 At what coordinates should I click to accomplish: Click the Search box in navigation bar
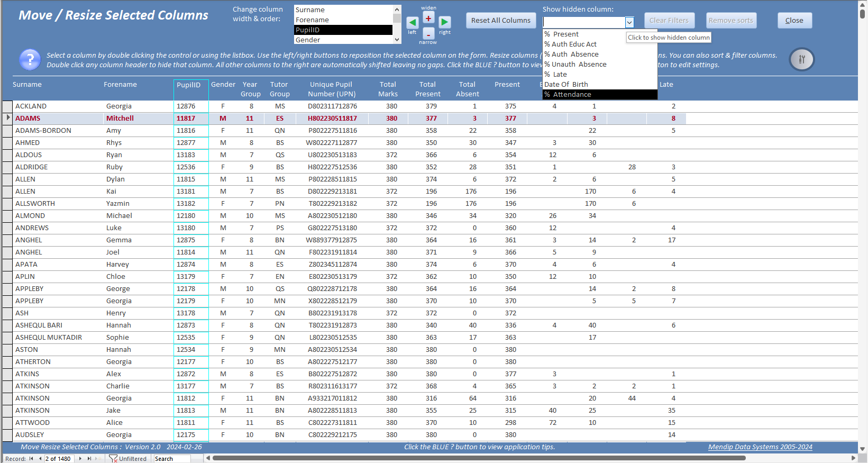point(171,459)
